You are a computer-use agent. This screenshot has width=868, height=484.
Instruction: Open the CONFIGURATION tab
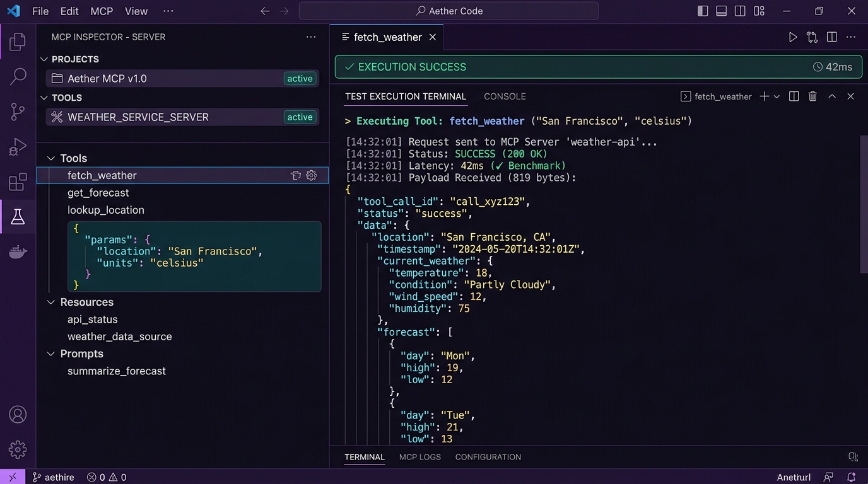pyautogui.click(x=488, y=457)
